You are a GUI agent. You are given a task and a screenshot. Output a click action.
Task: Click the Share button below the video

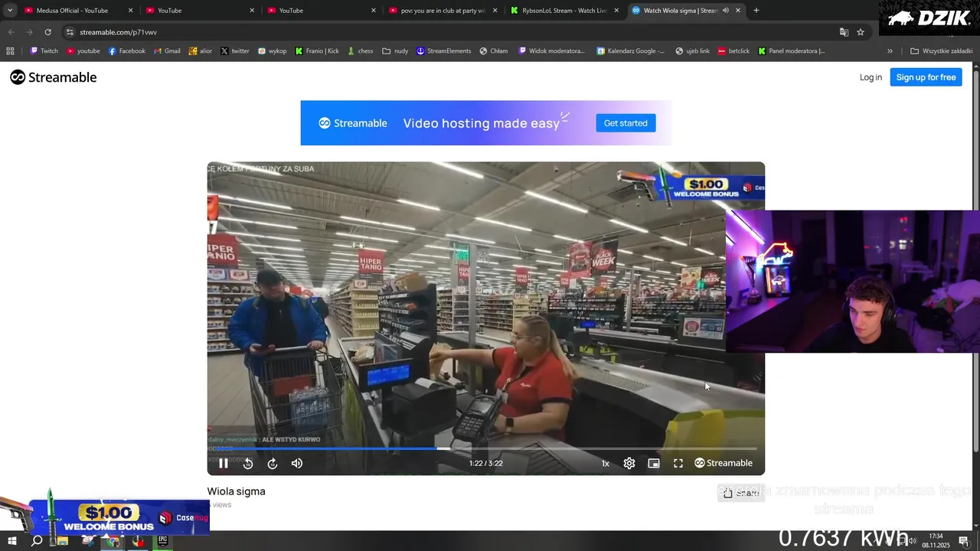(x=740, y=493)
